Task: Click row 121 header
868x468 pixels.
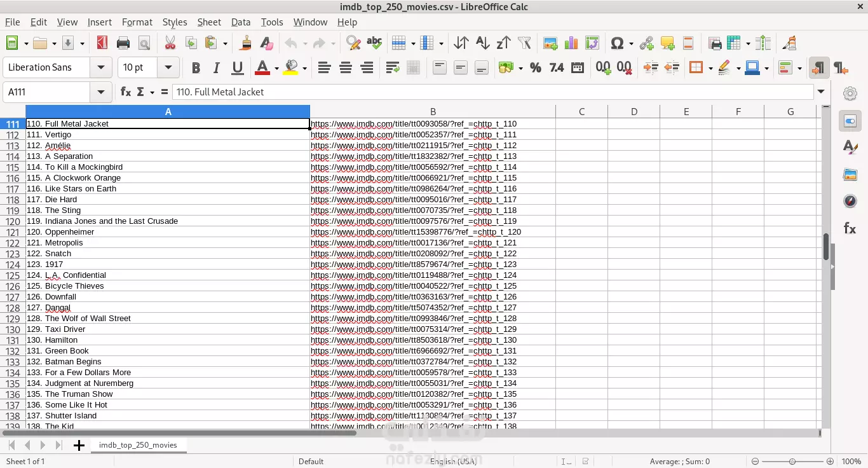Action: click(x=13, y=232)
